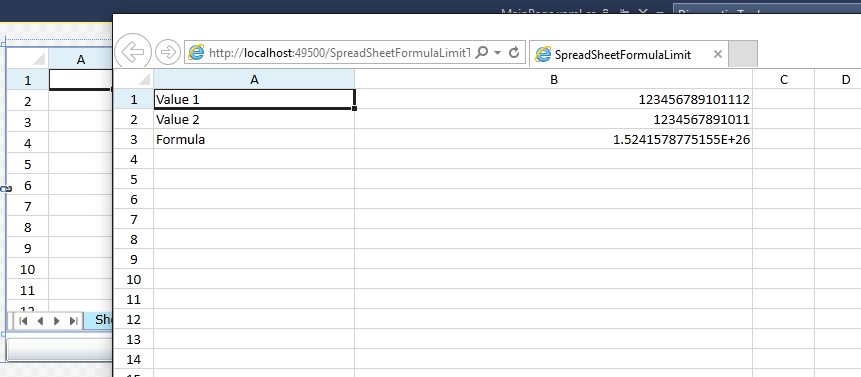Screen dimensions: 861x377
Task: Select row 1 header in browser spreadsheet
Action: (133, 99)
